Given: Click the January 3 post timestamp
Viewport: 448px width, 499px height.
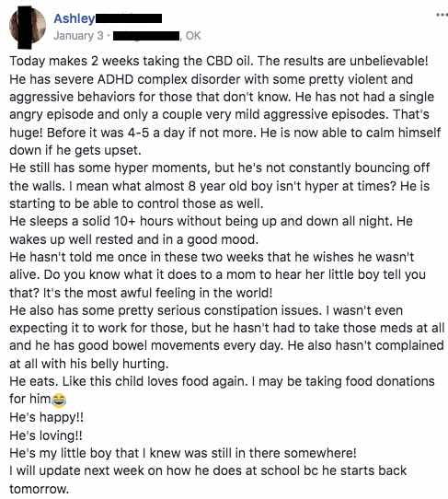Looking at the screenshot, I should point(78,36).
